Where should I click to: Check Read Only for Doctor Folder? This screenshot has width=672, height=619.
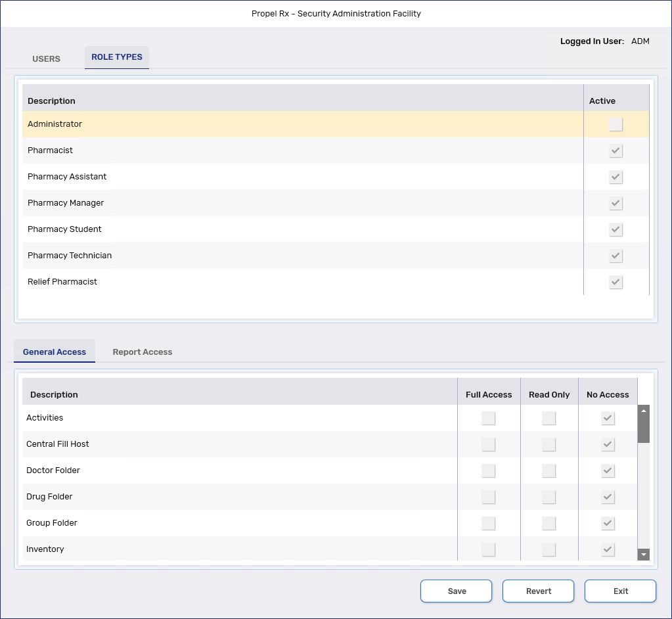pos(549,470)
